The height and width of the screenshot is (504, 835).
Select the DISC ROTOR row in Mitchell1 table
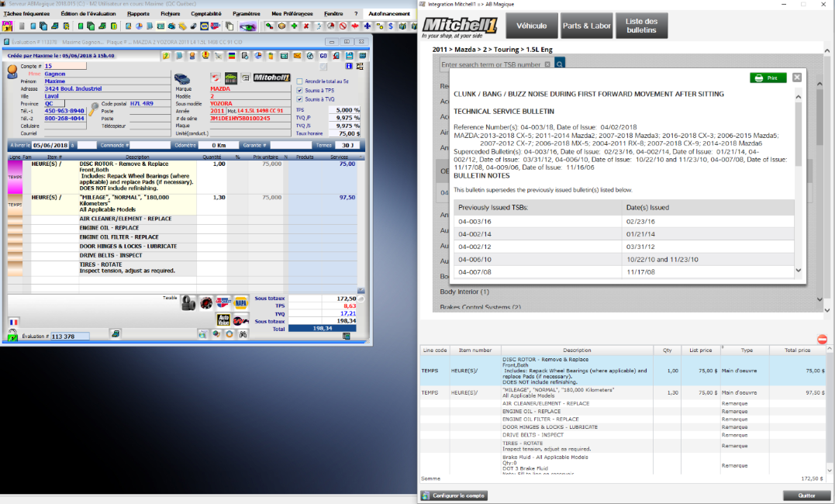(x=623, y=371)
